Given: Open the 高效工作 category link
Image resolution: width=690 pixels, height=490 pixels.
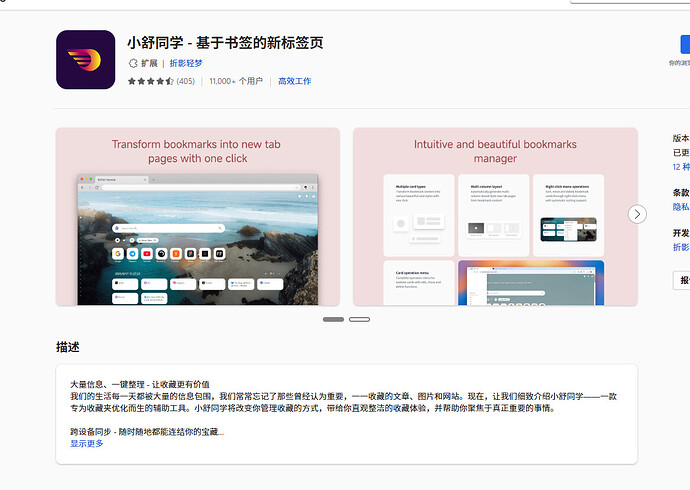Looking at the screenshot, I should (294, 81).
